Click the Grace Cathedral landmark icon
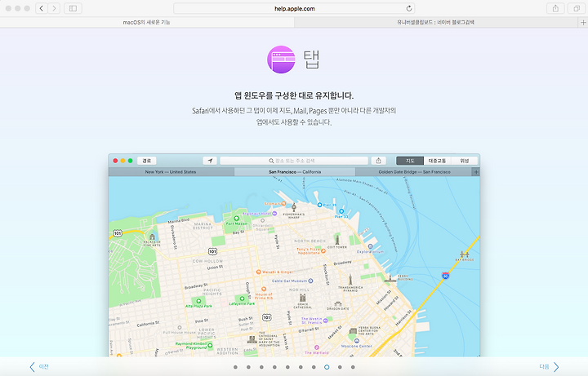Image resolution: width=588 pixels, height=376 pixels. 303,299
